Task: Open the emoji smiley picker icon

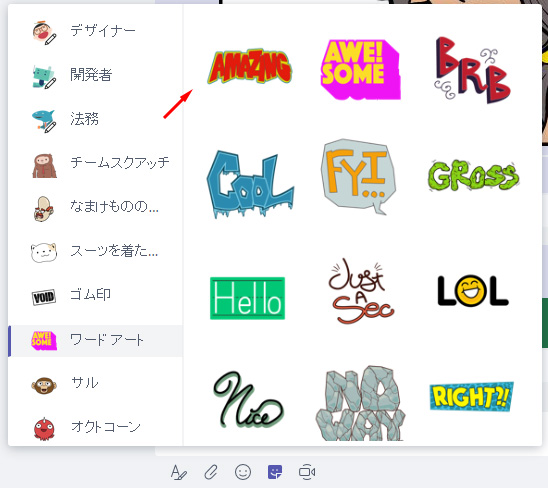Action: point(243,472)
